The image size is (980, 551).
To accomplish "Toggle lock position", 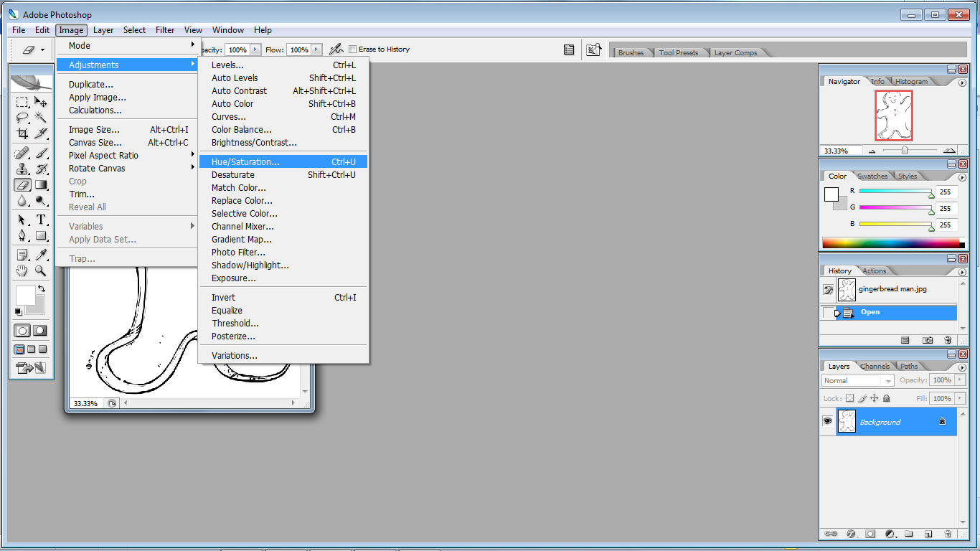I will coord(875,398).
